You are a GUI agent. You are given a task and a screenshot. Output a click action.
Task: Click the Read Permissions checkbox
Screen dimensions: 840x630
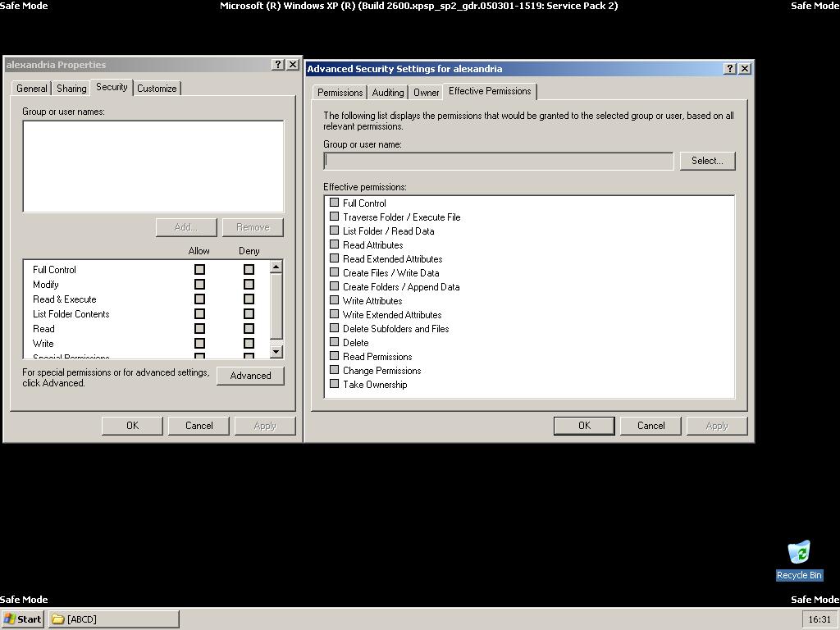(x=335, y=356)
